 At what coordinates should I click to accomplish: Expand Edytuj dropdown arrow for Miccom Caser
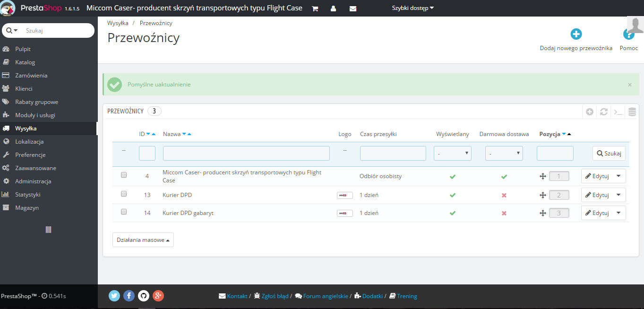click(619, 176)
